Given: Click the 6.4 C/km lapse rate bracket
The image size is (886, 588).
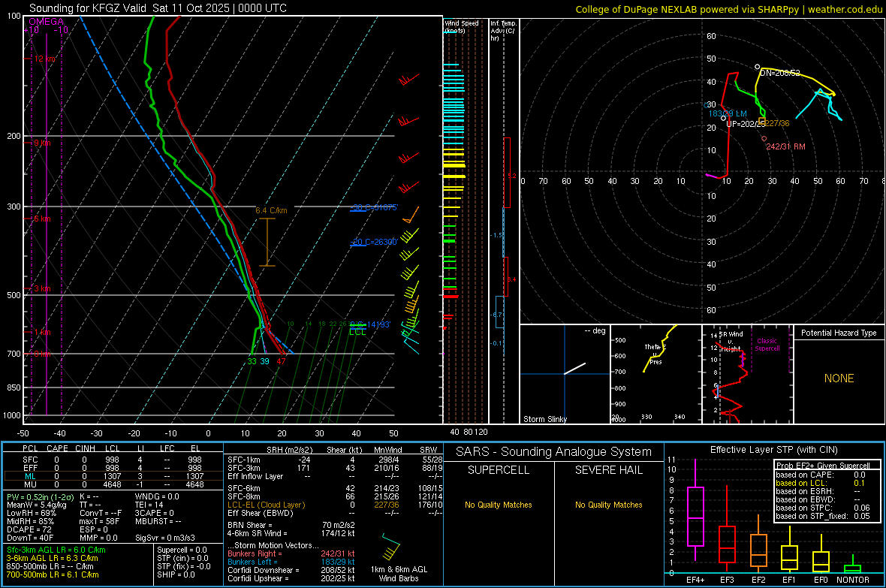Looking at the screenshot, I should pyautogui.click(x=267, y=242).
